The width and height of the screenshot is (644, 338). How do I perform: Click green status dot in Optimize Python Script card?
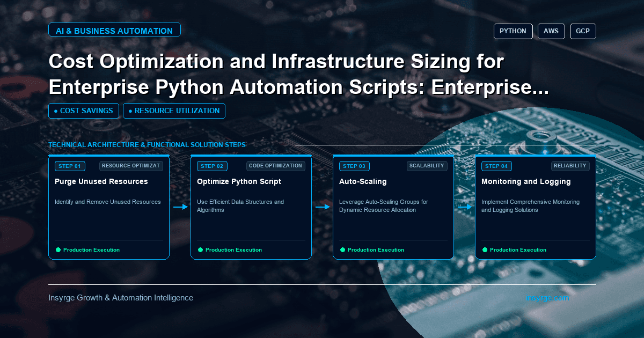[200, 250]
